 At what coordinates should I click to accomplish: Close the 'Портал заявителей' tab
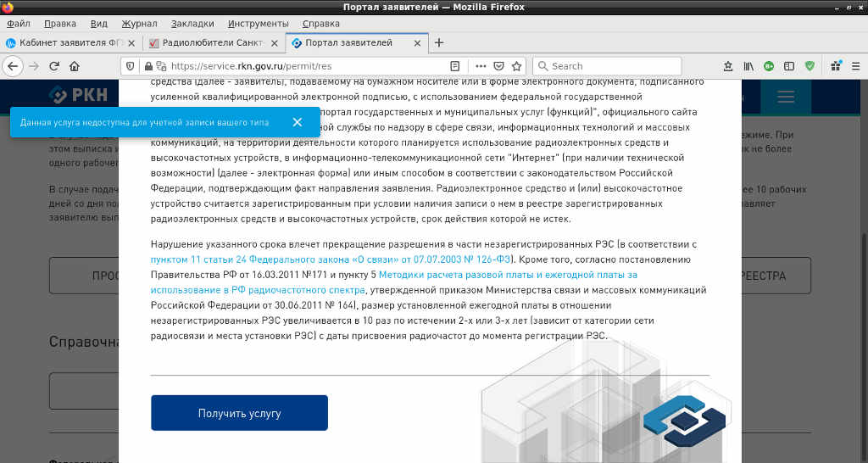point(417,42)
